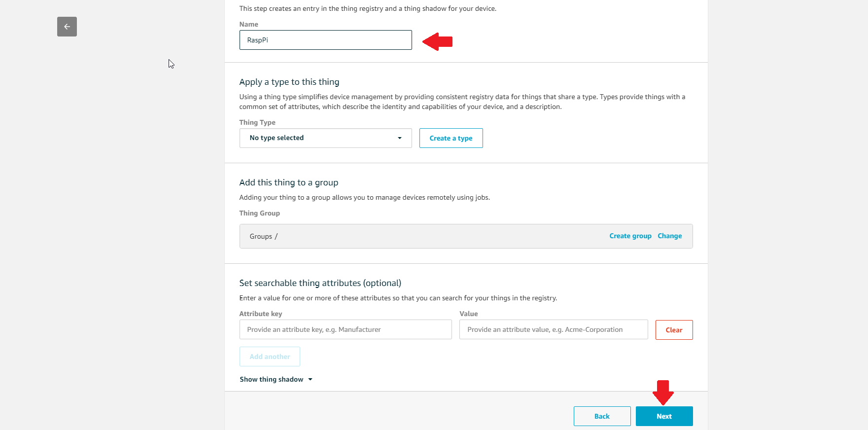
Task: Click the Value label text
Action: [x=469, y=314]
